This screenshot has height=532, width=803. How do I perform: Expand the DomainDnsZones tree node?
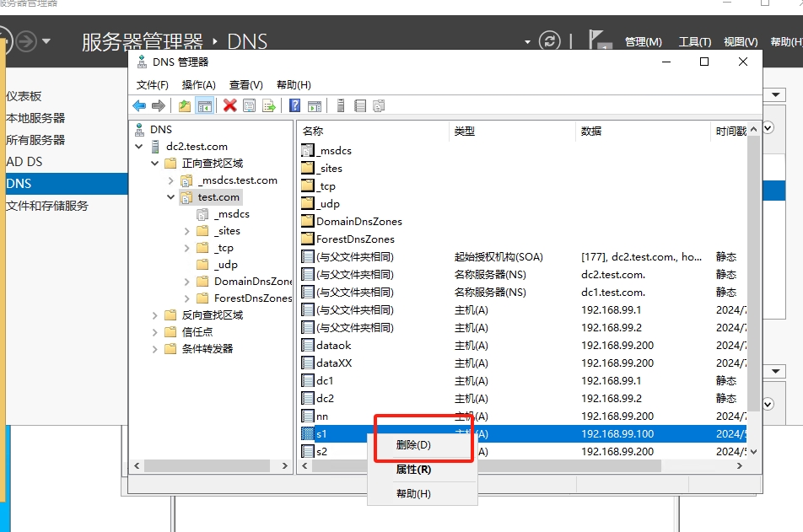coord(187,282)
